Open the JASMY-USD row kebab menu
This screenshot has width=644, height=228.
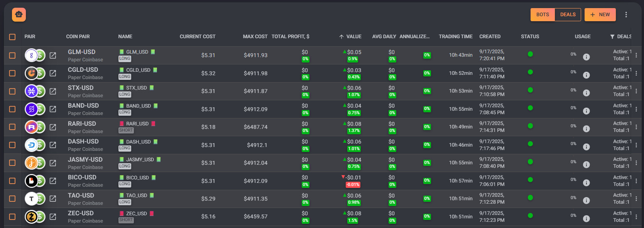[x=636, y=163]
